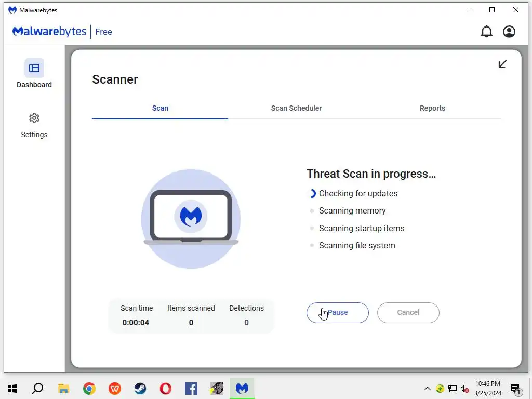Click the 'Items scanned' label

tap(191, 308)
